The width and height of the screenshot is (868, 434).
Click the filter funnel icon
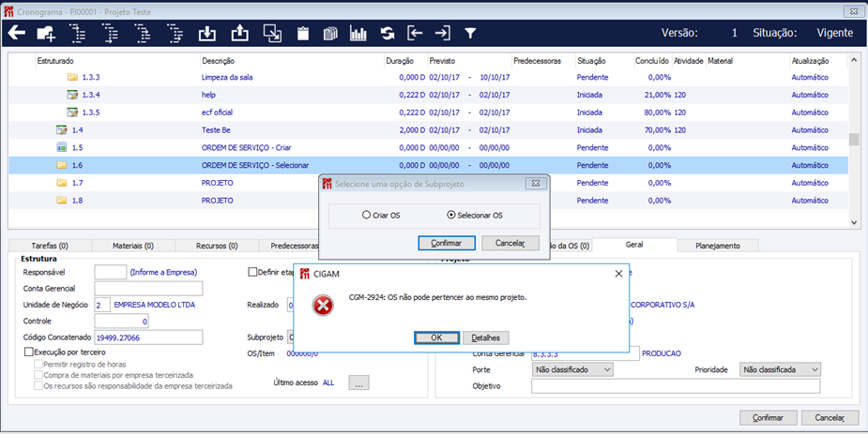coord(470,33)
